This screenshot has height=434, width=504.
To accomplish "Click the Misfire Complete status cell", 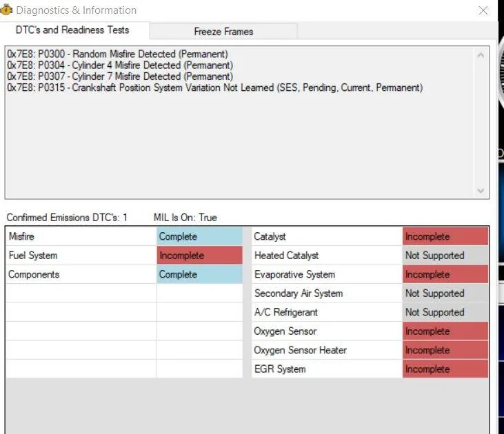I will 200,236.
